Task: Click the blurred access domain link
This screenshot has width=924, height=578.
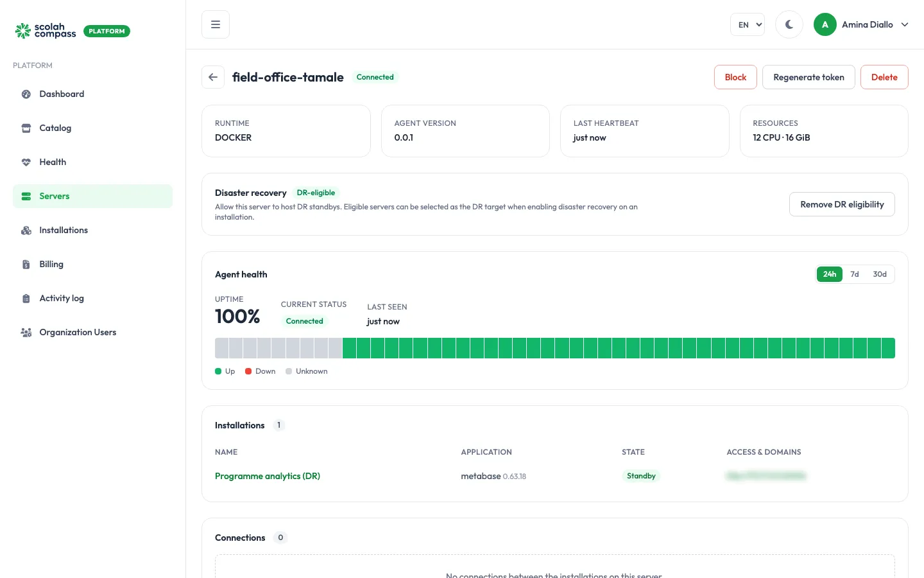Action: [766, 476]
